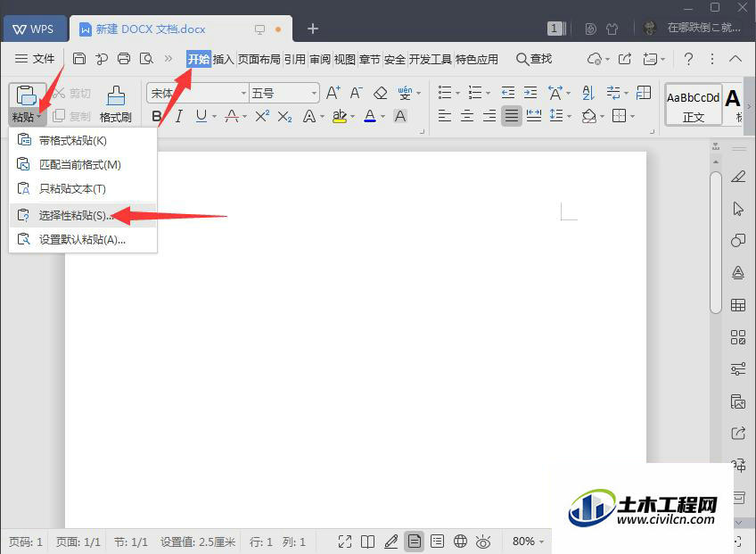Image resolution: width=756 pixels, height=554 pixels.
Task: Open the Find search tool
Action: 534,59
